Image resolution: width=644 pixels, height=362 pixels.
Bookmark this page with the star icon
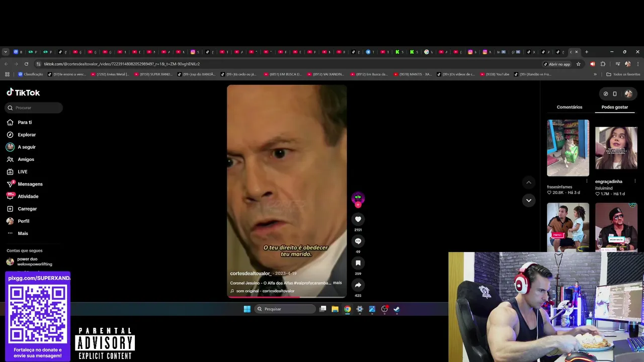point(579,64)
